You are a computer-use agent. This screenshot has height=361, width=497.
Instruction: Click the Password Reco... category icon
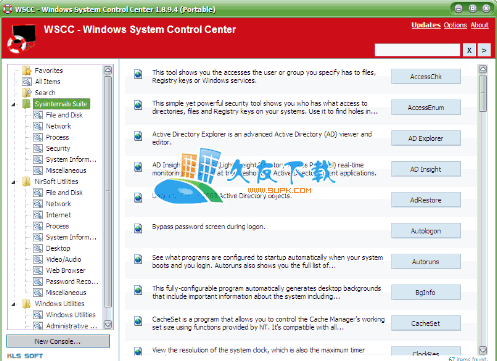click(38, 281)
